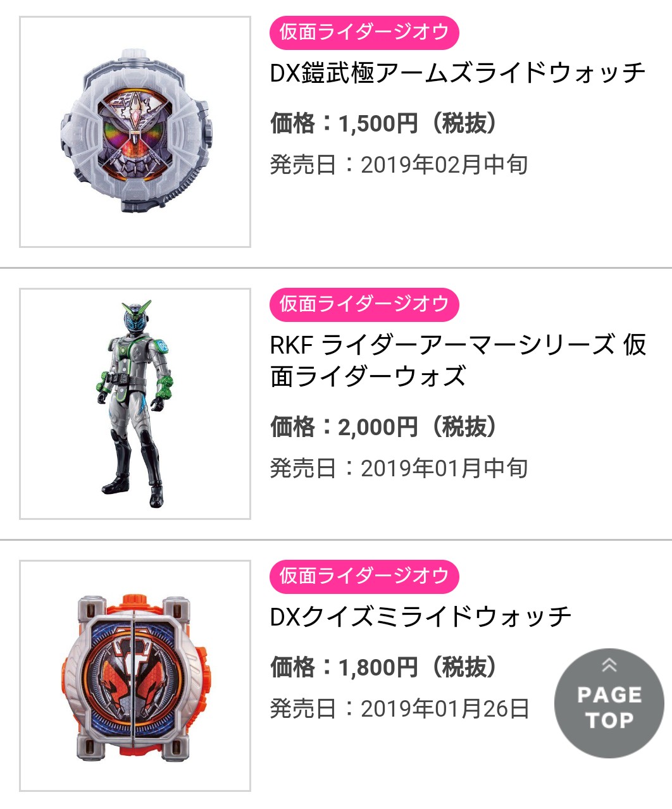Open the DXクイズミライドウォッチ product image
Viewport: 672px width, 809px height.
(135, 676)
